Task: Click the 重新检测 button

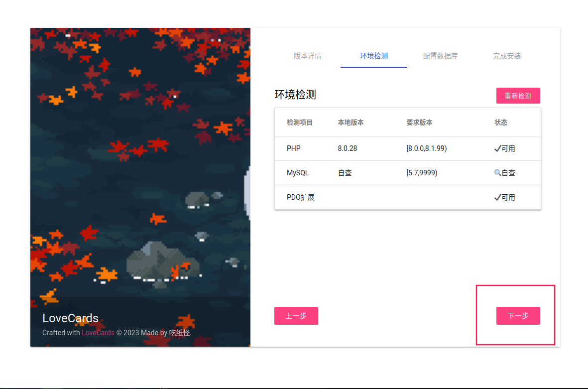Action: click(x=518, y=96)
